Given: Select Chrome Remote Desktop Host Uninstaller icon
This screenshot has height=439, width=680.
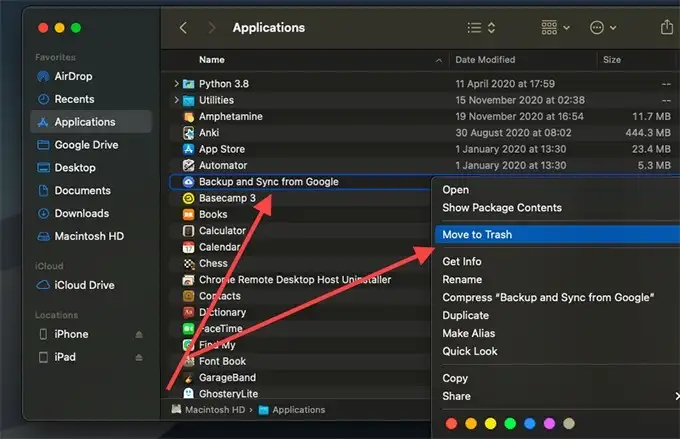Looking at the screenshot, I should [189, 280].
